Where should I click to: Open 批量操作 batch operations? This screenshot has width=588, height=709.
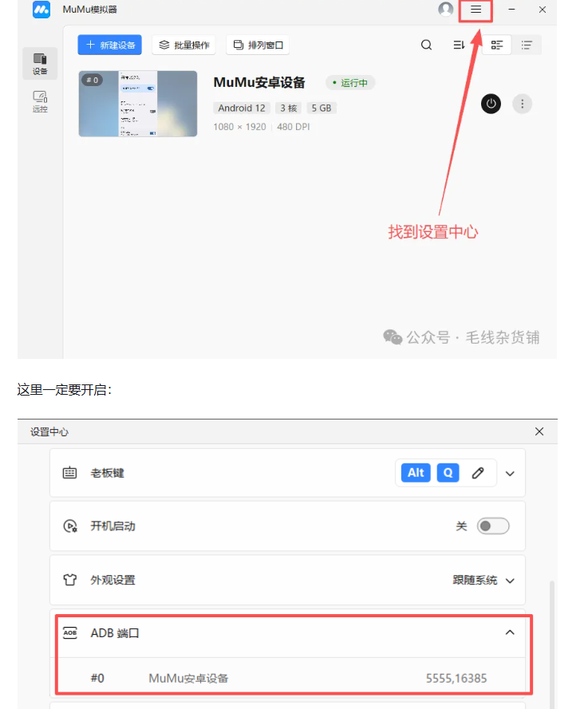click(184, 45)
